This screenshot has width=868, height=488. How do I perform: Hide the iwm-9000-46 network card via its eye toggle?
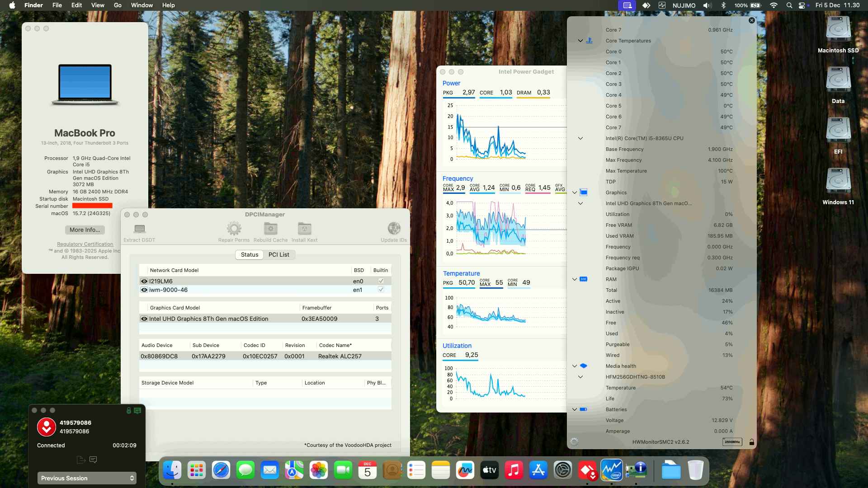click(x=145, y=290)
